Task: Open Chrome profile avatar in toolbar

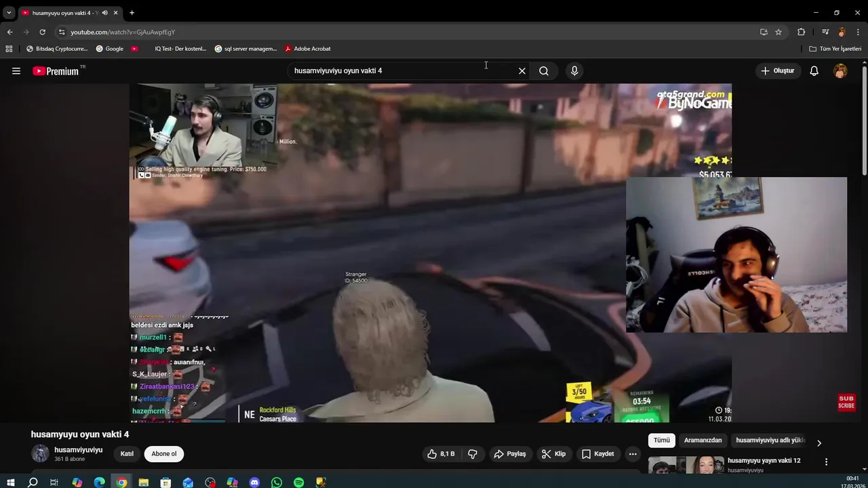Action: [842, 32]
